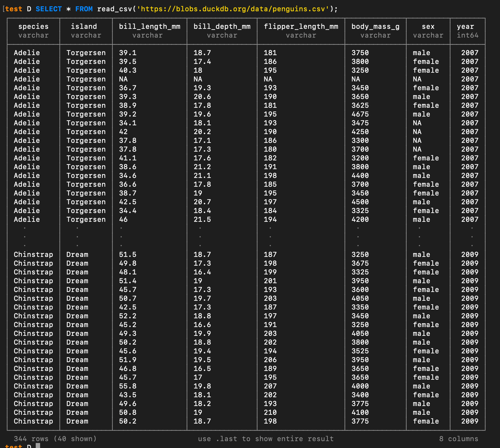Click bill depth value 20.6
Screen dimensions: 500x448
pyautogui.click(x=202, y=96)
